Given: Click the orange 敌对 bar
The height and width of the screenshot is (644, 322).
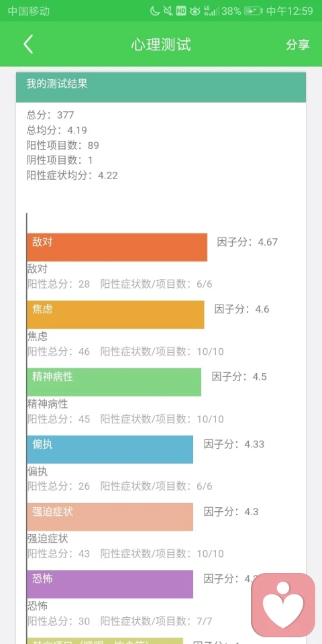Looking at the screenshot, I should point(117,248).
